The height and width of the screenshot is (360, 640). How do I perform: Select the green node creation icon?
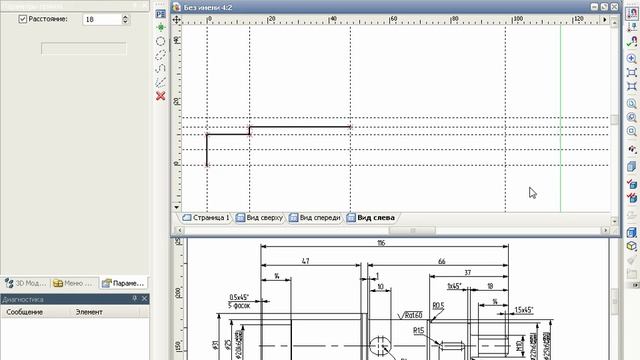coord(161,27)
